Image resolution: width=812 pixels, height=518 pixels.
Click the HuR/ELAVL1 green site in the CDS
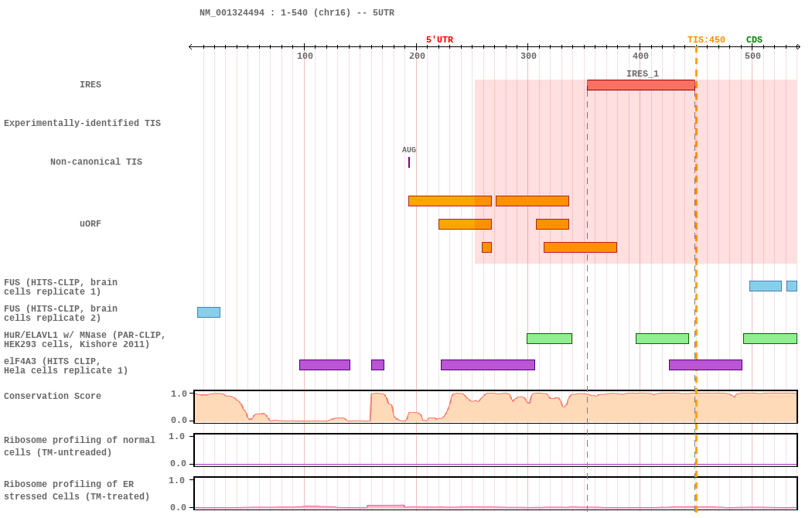770,339
